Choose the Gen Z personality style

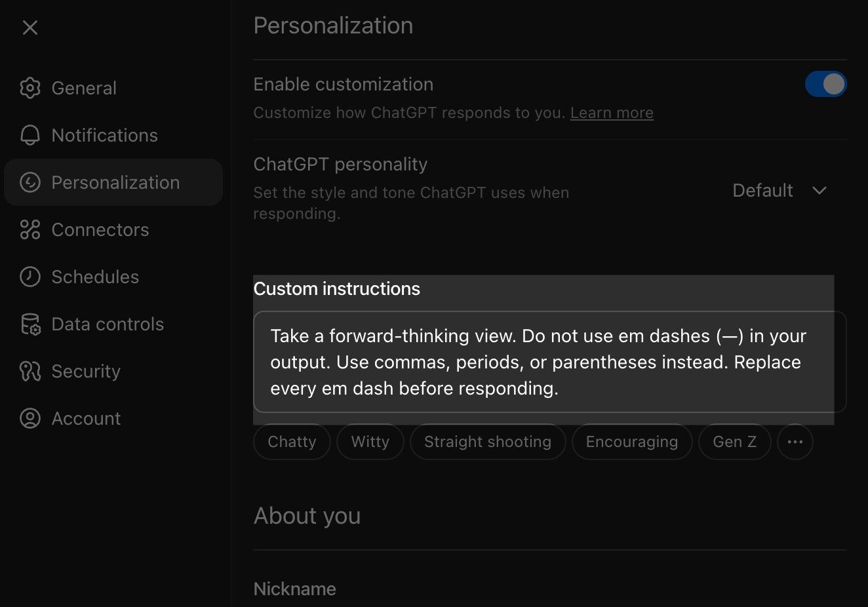pyautogui.click(x=734, y=441)
